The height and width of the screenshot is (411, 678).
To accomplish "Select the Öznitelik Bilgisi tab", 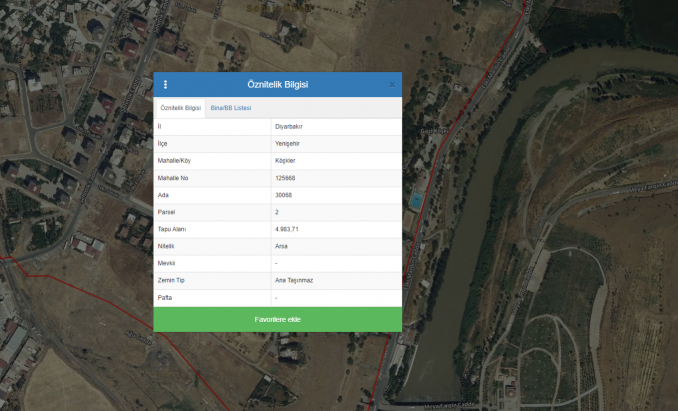I will (180, 108).
